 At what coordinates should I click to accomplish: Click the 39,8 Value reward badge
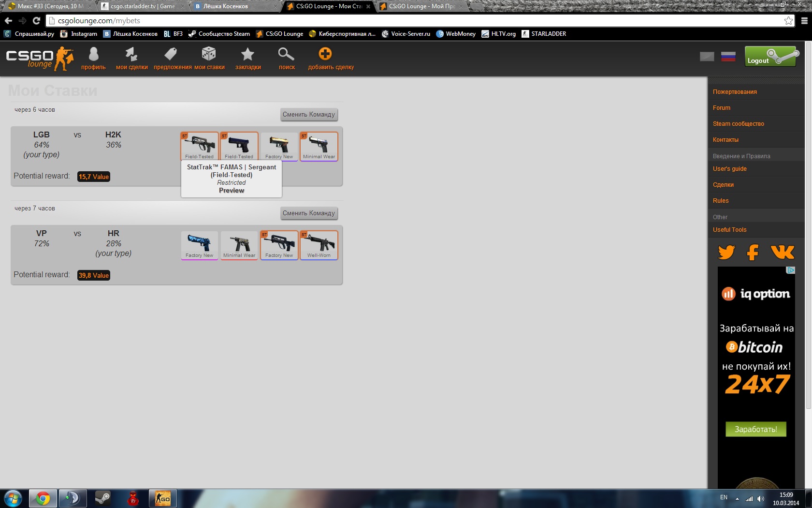click(x=94, y=275)
